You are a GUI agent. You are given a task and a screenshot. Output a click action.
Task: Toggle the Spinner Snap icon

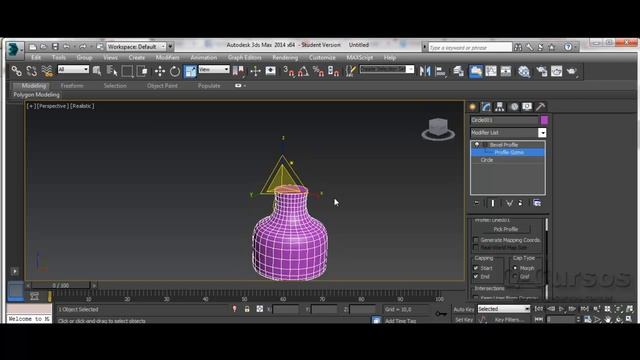tap(333, 71)
